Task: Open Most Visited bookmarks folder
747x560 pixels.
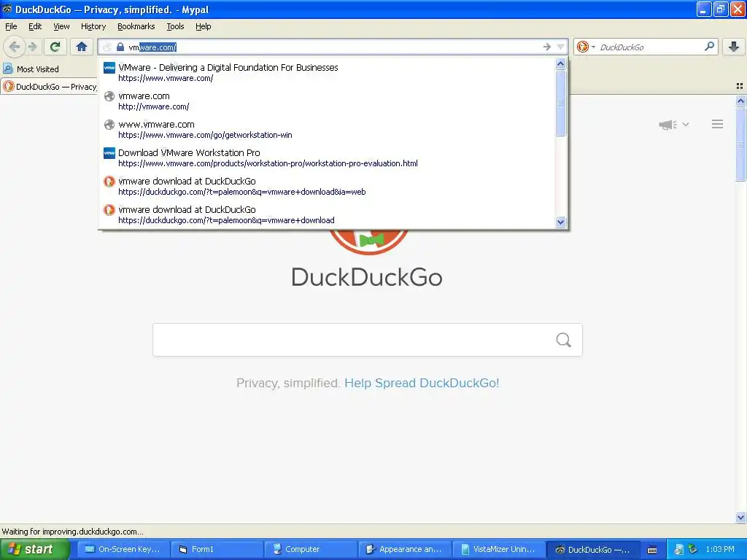Action: point(31,69)
